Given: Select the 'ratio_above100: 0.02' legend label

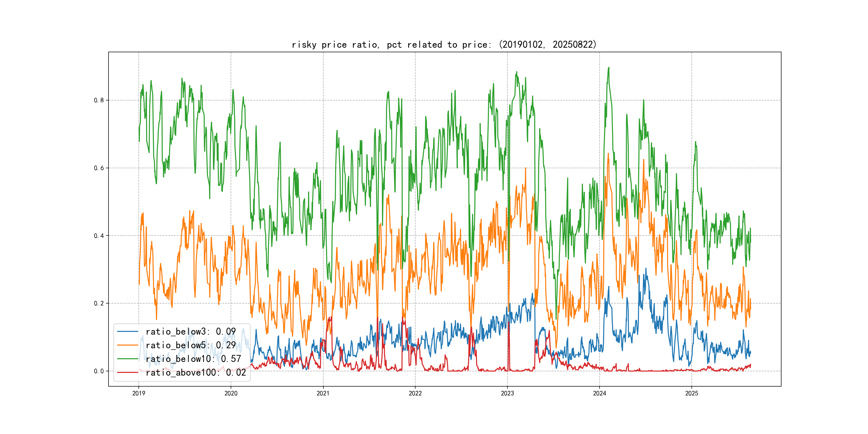Looking at the screenshot, I should [x=196, y=372].
